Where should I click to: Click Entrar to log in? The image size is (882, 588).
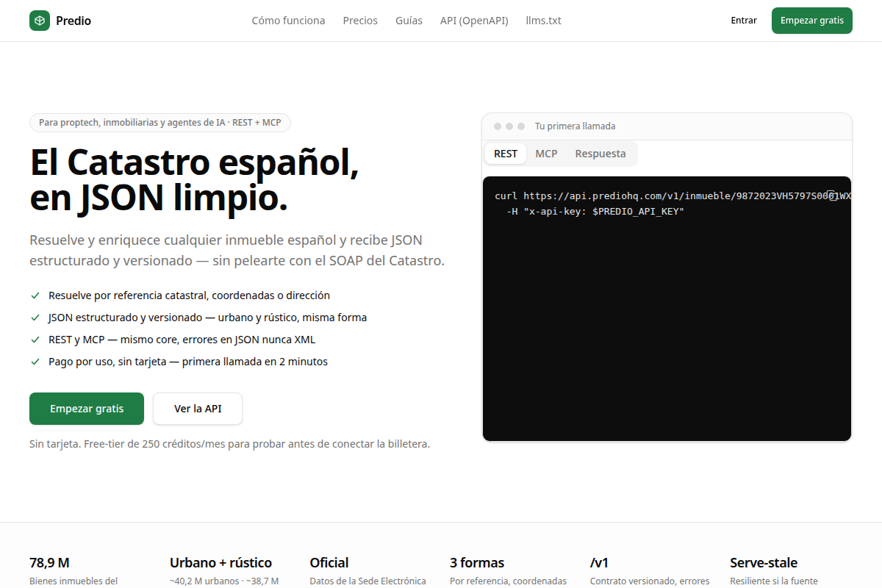(x=744, y=21)
